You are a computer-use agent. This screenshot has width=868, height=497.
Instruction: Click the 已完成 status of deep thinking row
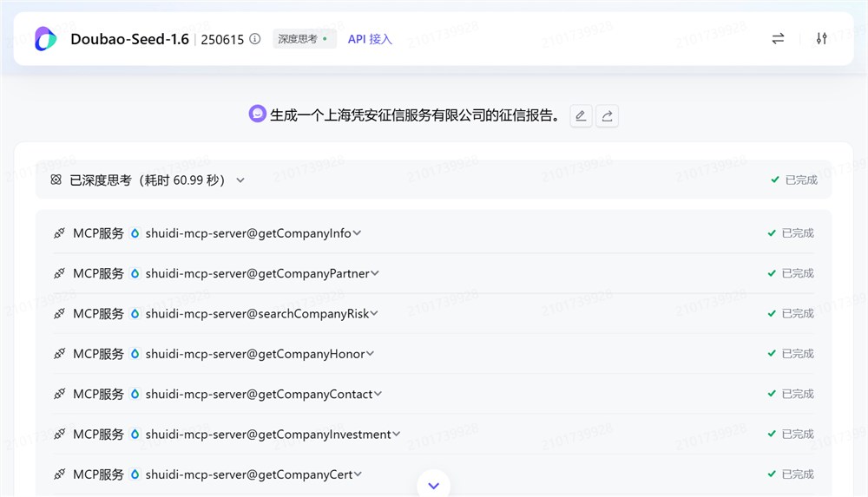coord(794,180)
